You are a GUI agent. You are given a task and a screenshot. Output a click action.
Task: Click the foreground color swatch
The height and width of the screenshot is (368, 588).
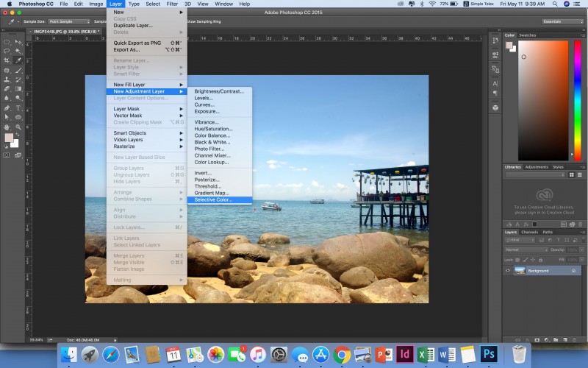coord(9,138)
